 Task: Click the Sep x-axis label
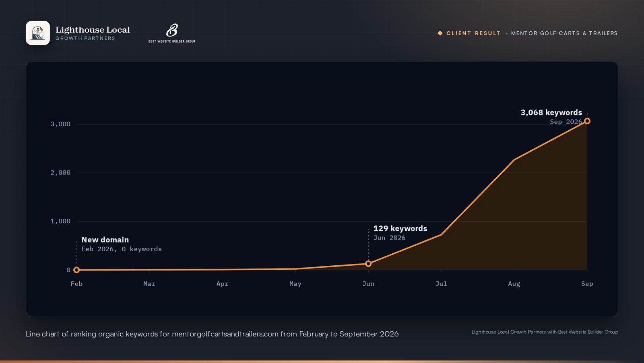pyautogui.click(x=587, y=284)
